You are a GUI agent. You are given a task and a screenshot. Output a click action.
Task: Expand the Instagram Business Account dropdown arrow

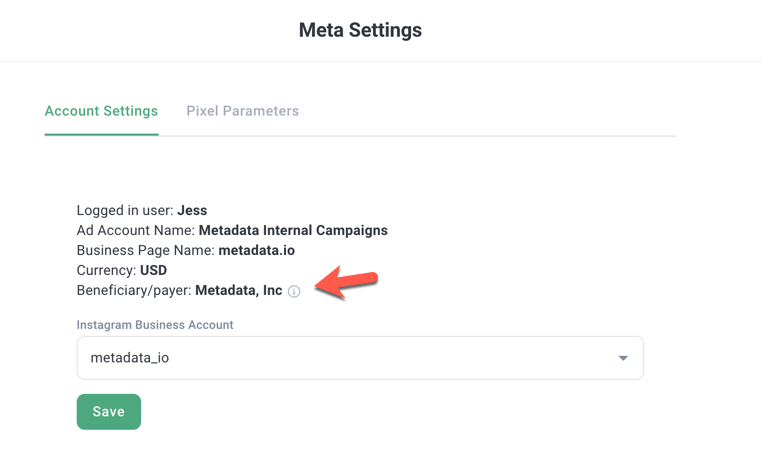623,358
